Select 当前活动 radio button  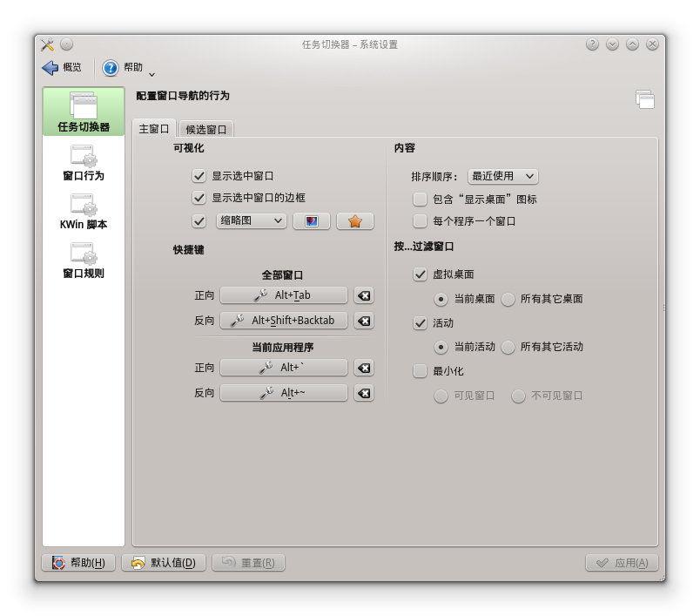441,347
